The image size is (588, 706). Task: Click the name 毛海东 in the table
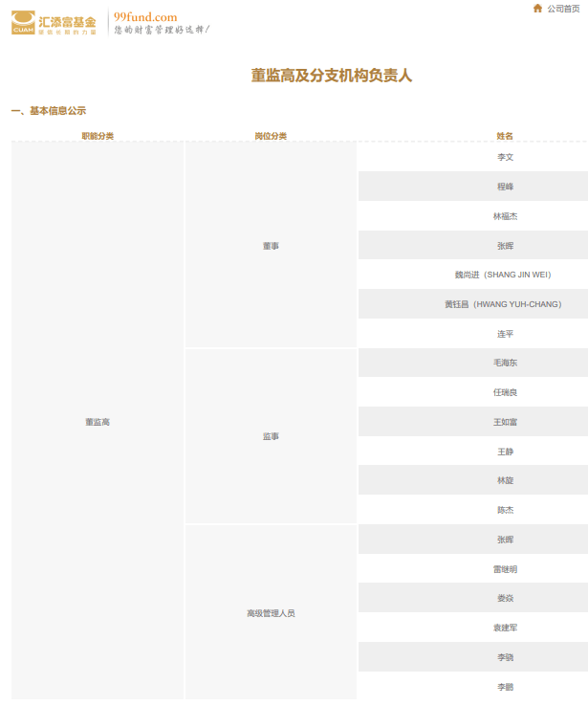pyautogui.click(x=505, y=363)
